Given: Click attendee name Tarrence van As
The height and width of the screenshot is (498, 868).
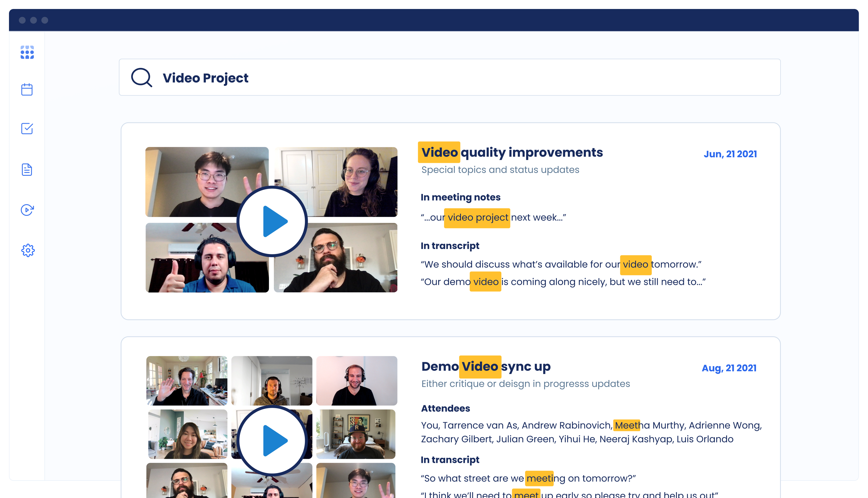Looking at the screenshot, I should pyautogui.click(x=480, y=425).
